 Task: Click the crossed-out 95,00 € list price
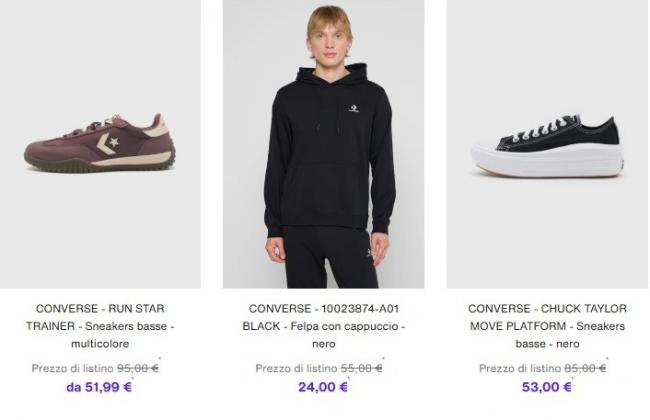(138, 368)
